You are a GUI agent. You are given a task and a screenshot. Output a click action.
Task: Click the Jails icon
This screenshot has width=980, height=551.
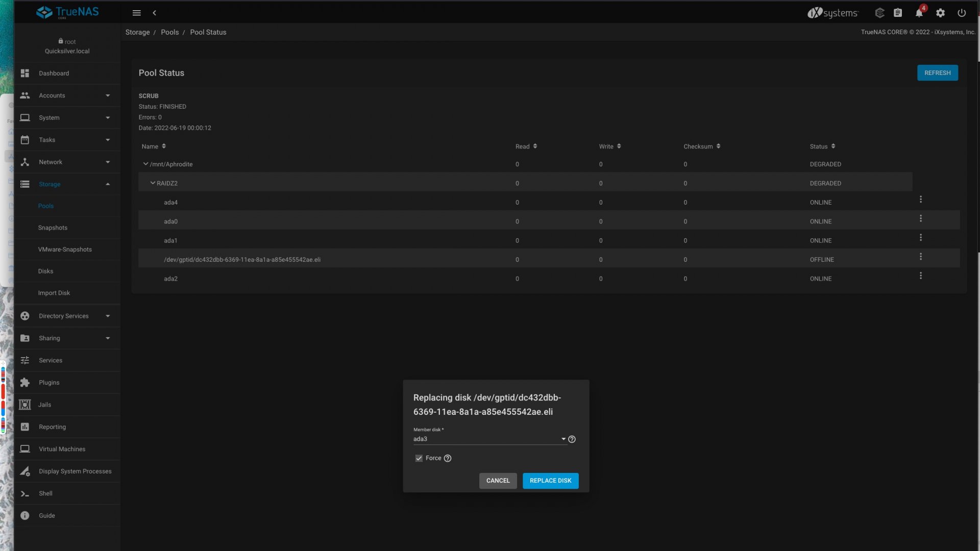point(24,405)
